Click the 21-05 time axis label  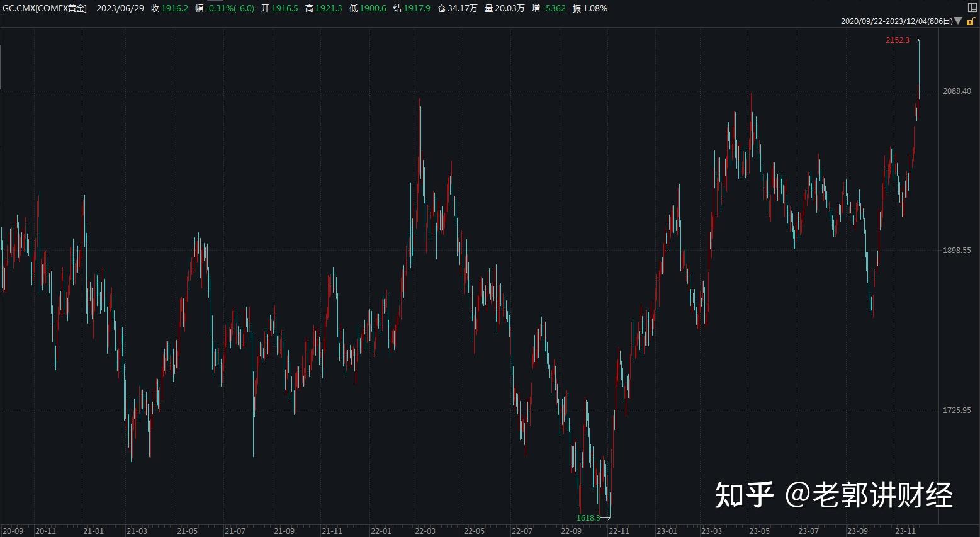(x=187, y=531)
